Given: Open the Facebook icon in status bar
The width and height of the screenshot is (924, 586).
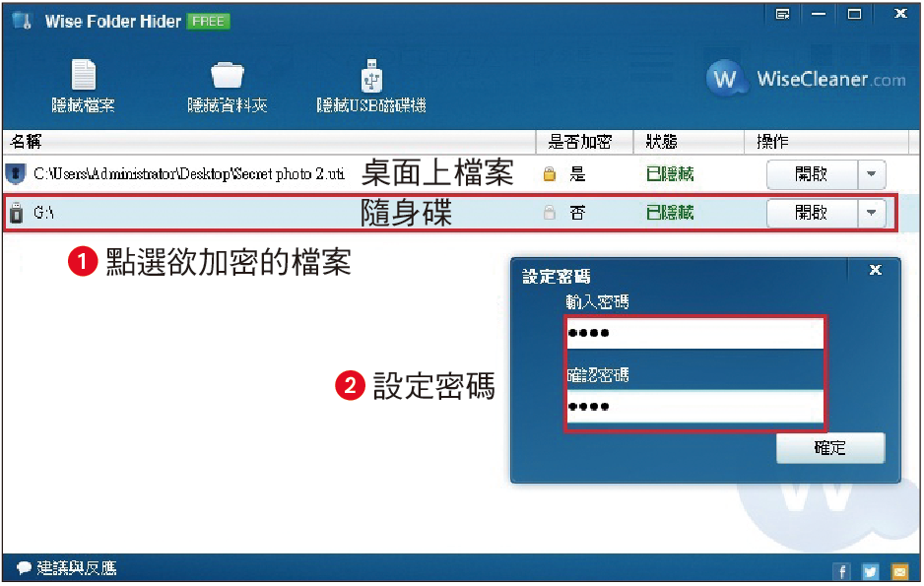Looking at the screenshot, I should [x=841, y=571].
